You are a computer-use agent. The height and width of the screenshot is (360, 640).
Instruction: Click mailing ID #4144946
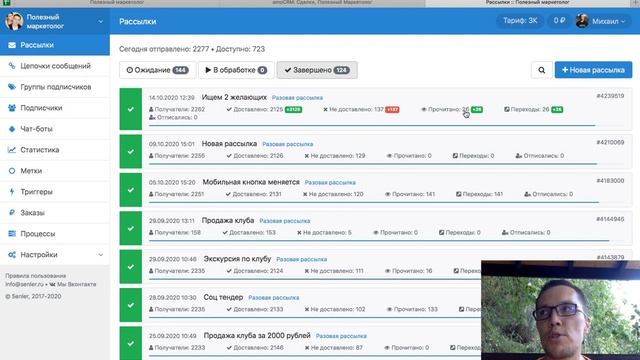point(610,219)
